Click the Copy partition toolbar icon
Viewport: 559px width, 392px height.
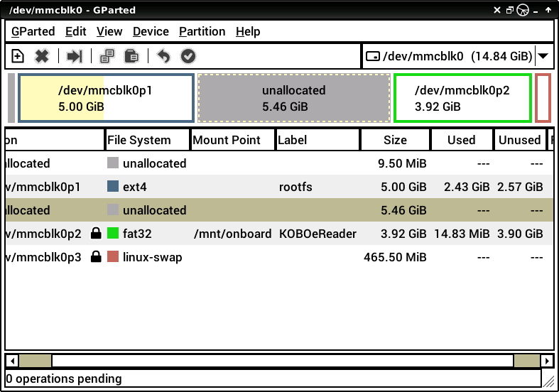107,56
